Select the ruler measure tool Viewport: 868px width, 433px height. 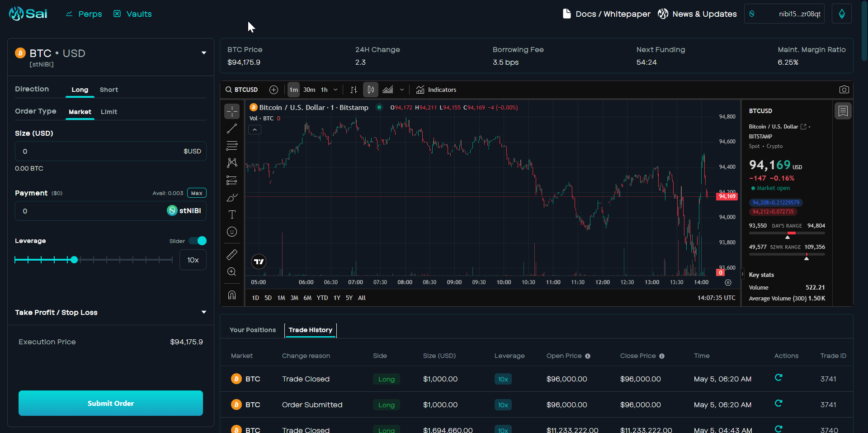pos(231,255)
